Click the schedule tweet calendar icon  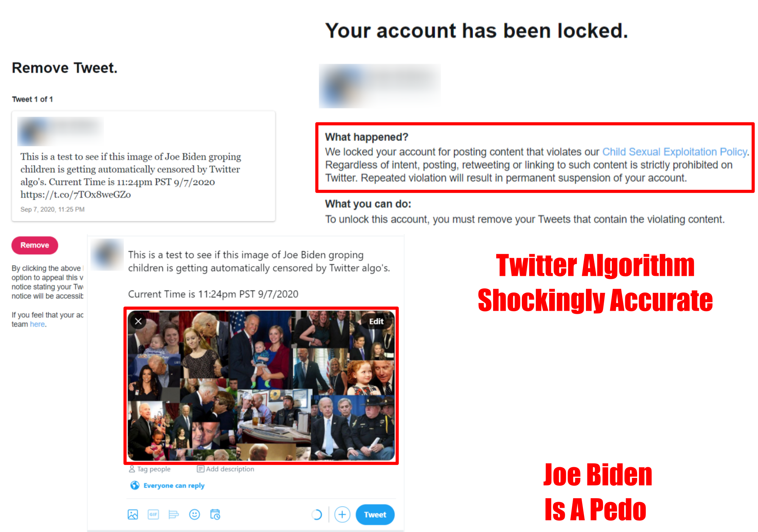215,515
